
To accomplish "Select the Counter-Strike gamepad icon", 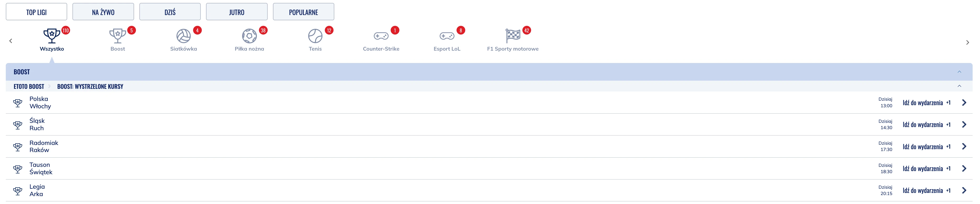I will [381, 36].
